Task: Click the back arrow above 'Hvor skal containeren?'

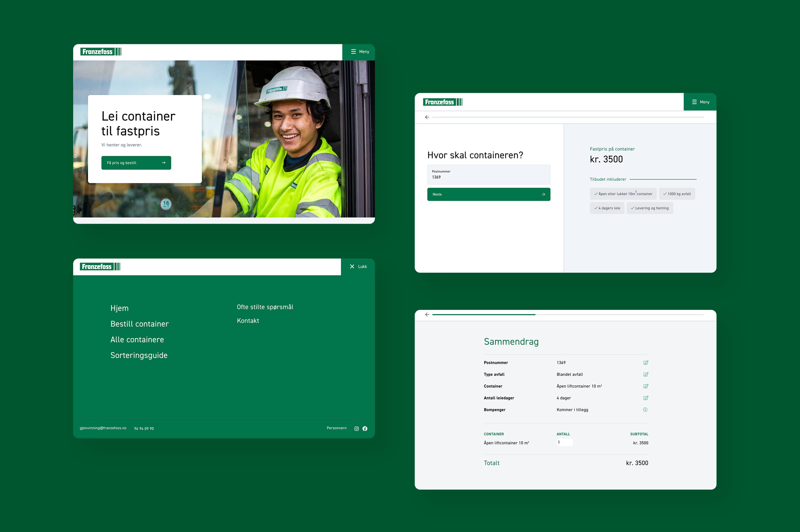Action: (427, 117)
